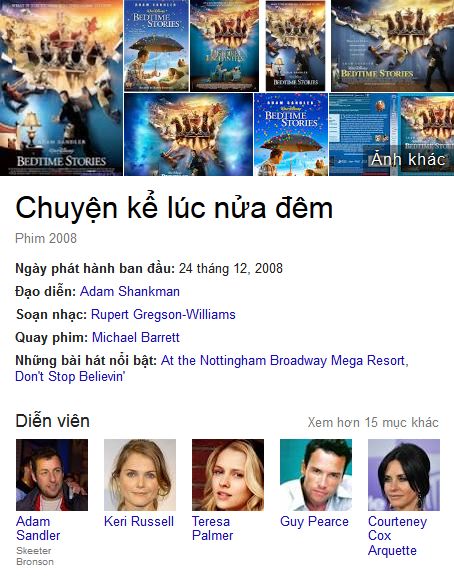Click the wide blue glowing poster thumbnail
454x578 pixels.
[x=188, y=135]
